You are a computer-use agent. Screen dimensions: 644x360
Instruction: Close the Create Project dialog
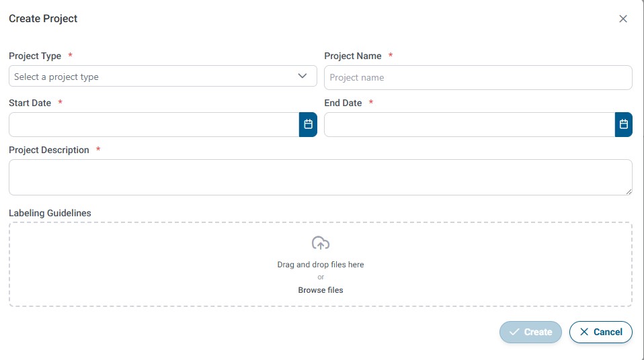tap(622, 19)
